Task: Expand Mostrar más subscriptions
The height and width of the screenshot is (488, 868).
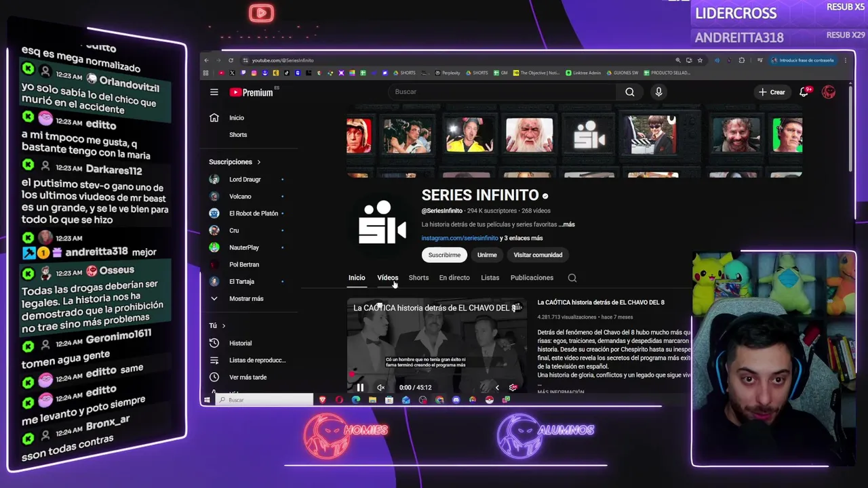Action: (x=247, y=298)
